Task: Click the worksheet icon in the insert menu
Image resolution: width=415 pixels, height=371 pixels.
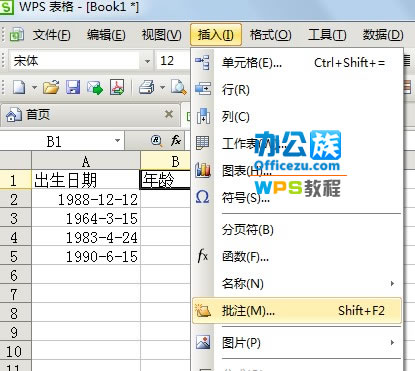Action: click(203, 143)
